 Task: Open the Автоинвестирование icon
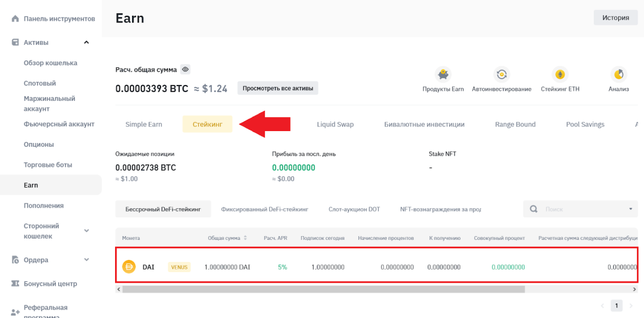point(501,74)
